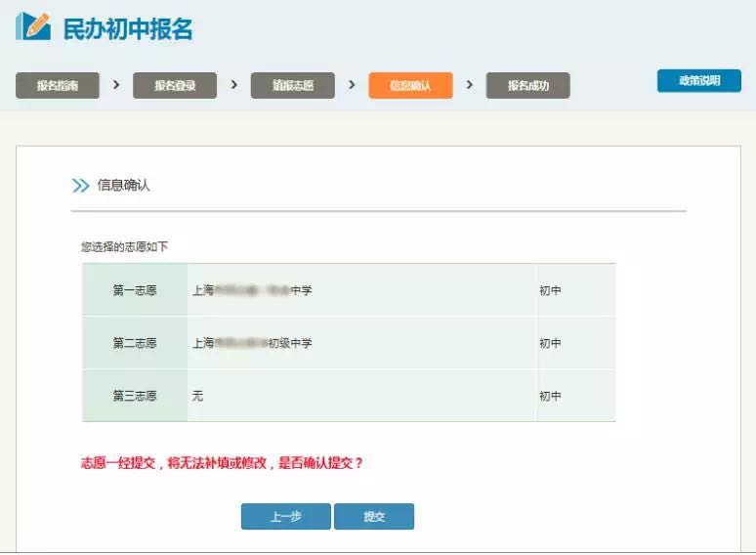Click the arrow between 填报志愿 and 信息确认

pyautogui.click(x=352, y=85)
